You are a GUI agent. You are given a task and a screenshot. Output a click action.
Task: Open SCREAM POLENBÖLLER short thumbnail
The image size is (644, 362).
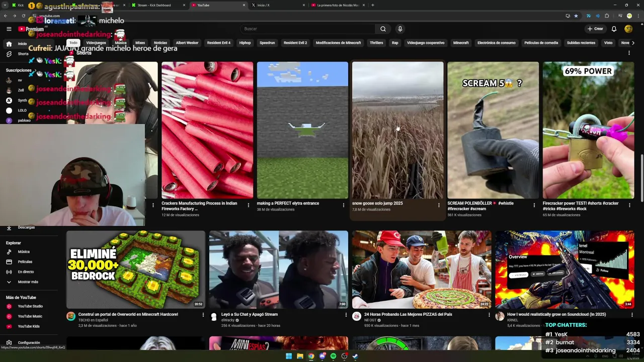point(493,130)
